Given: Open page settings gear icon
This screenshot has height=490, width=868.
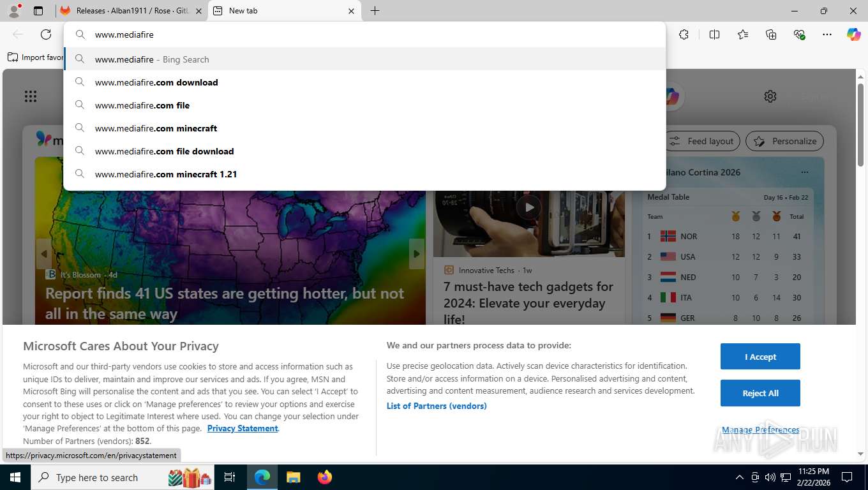Looking at the screenshot, I should (770, 96).
